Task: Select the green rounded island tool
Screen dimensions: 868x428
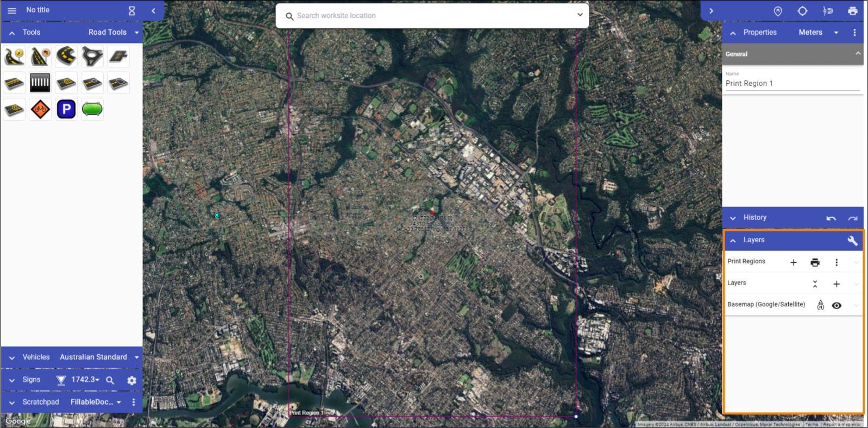Action: coord(92,110)
